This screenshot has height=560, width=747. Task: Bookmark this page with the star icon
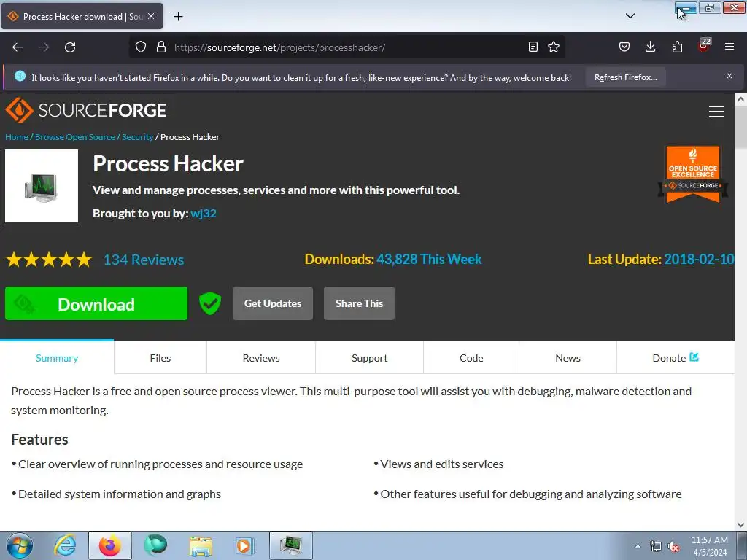[x=554, y=47]
